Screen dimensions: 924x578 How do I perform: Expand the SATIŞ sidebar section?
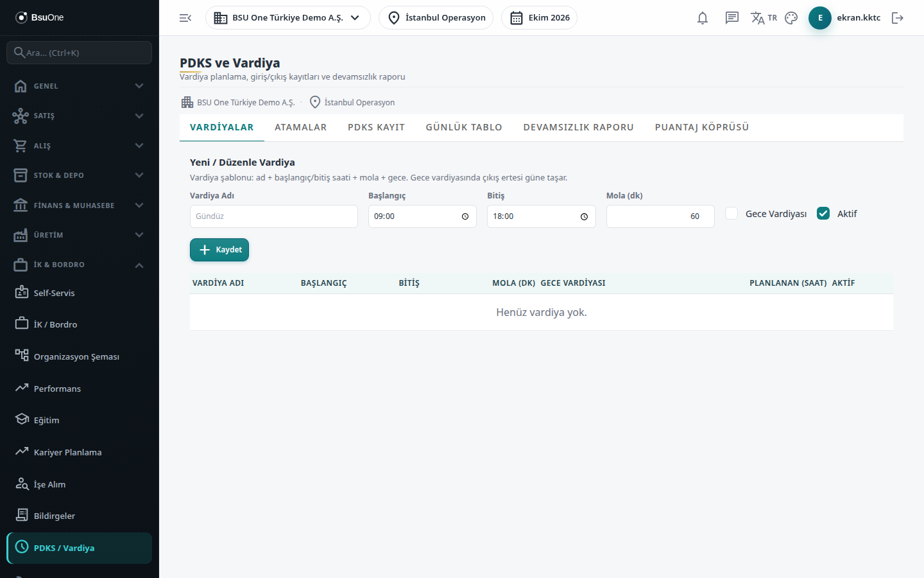[x=79, y=116]
